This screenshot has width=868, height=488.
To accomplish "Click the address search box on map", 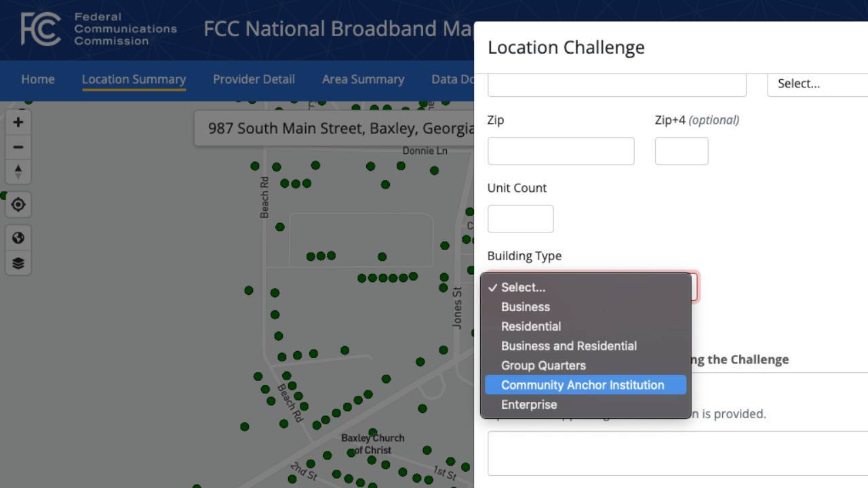I will (334, 128).
